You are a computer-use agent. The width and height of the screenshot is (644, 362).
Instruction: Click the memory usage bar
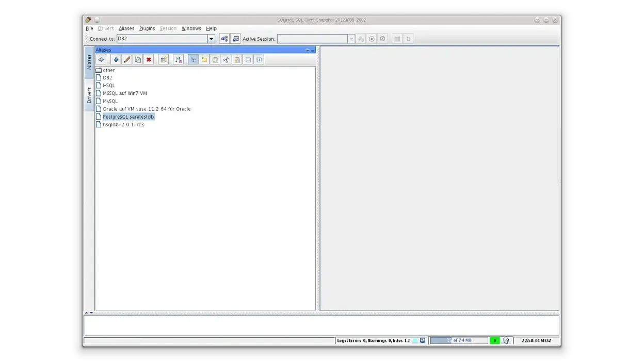(x=458, y=340)
